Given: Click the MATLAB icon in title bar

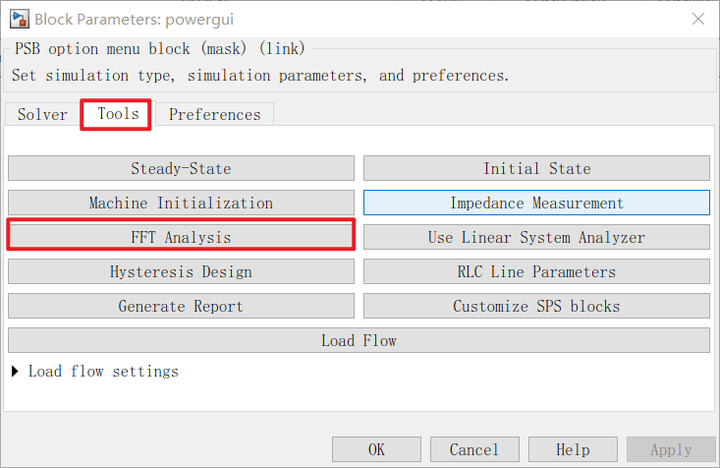Looking at the screenshot, I should pos(18,19).
